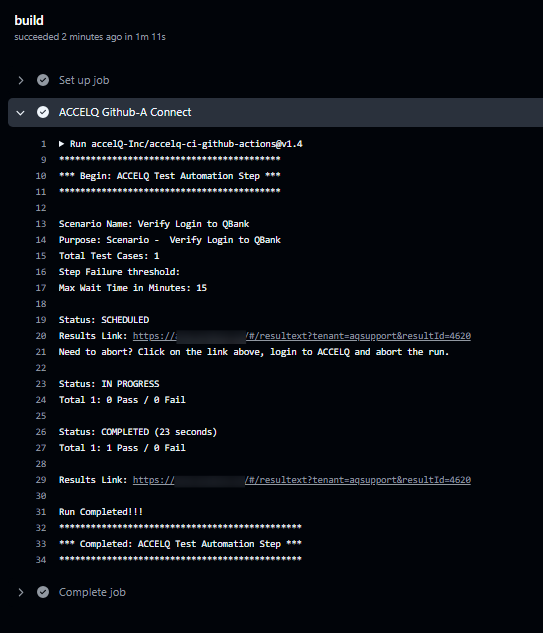Select the Set up job step label
Image resolution: width=543 pixels, height=633 pixels.
[84, 80]
